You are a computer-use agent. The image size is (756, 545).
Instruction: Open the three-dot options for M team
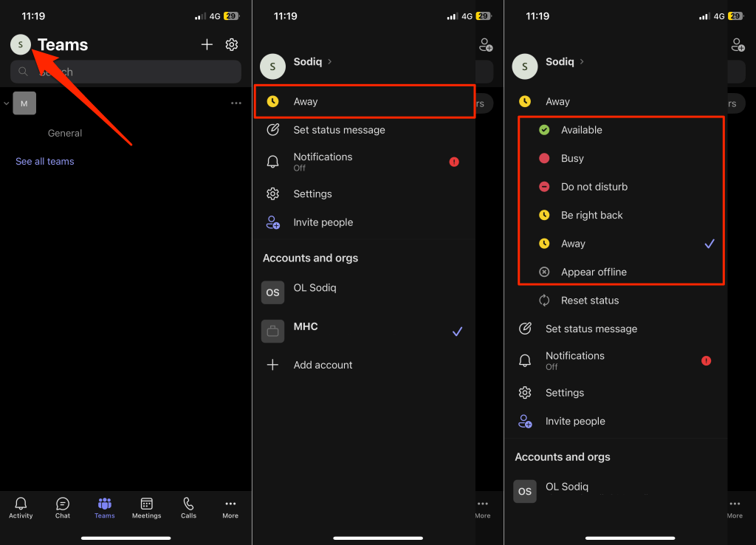[x=236, y=103]
